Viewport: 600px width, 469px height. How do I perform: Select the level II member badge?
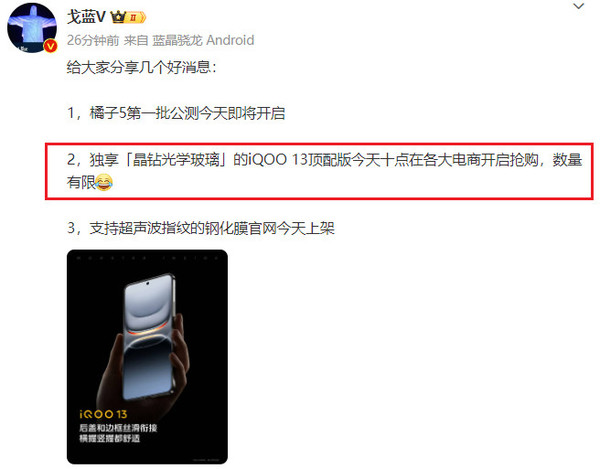(137, 17)
